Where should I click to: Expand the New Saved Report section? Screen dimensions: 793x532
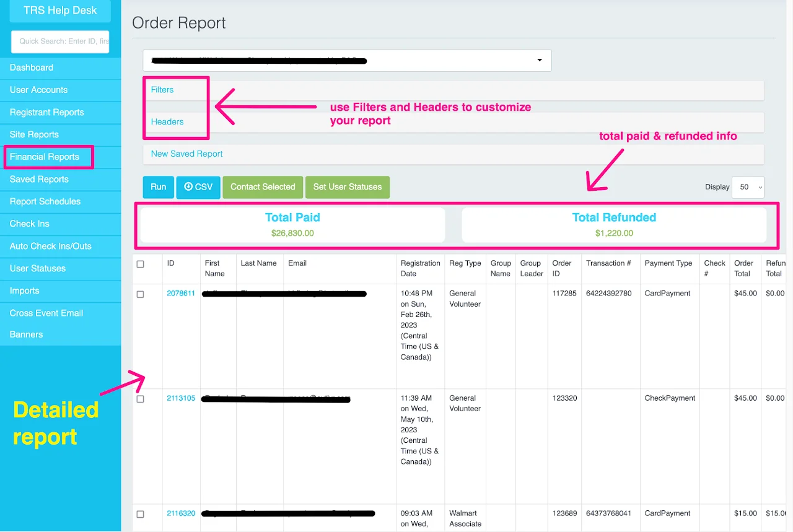tap(453, 154)
